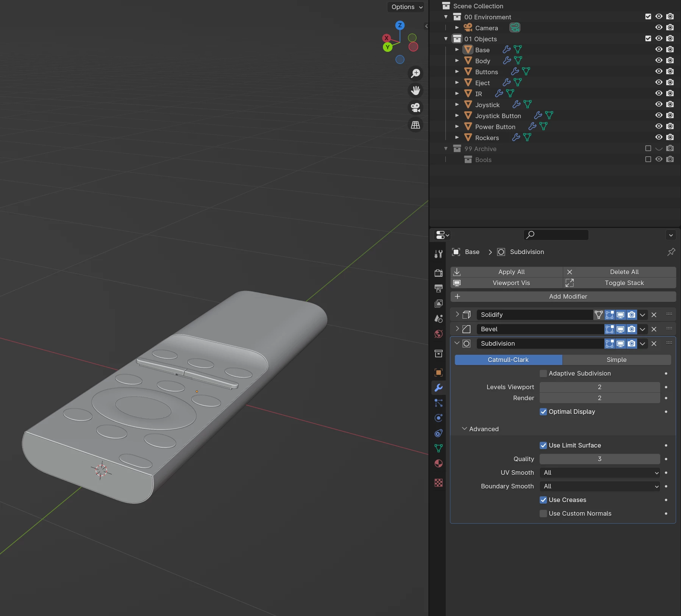Click the pan view hand icon
Viewport: 681px width, 616px height.
pyautogui.click(x=415, y=90)
